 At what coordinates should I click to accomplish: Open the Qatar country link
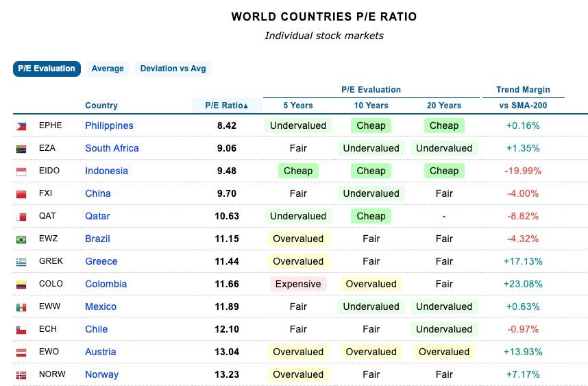point(97,216)
